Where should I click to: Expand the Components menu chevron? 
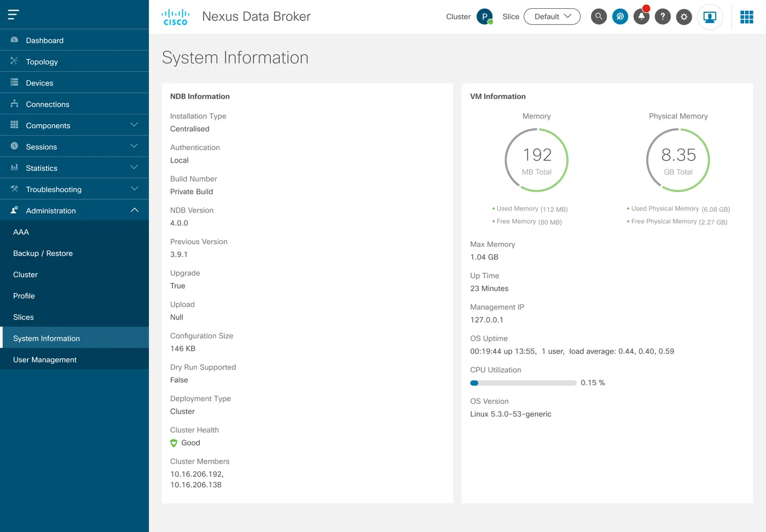134,125
